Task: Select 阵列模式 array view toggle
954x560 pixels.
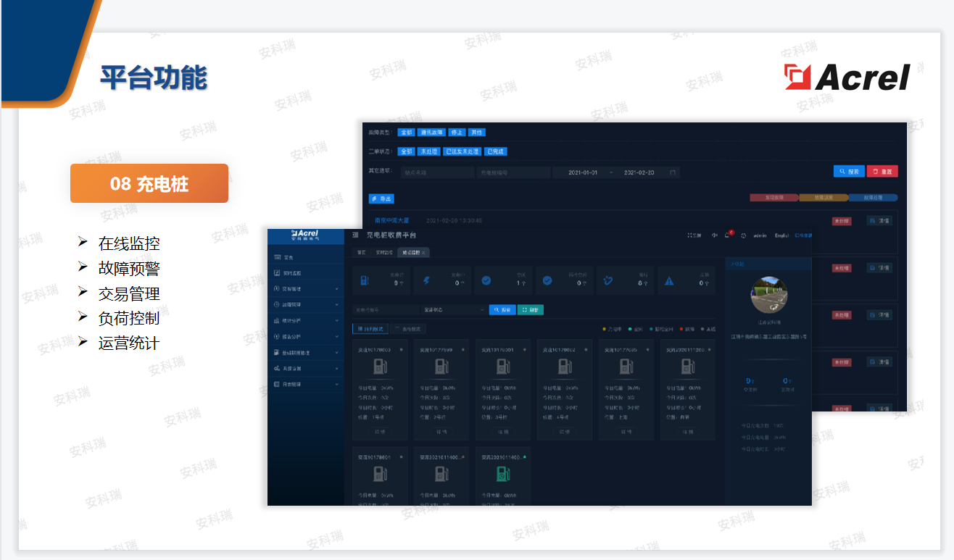Action: click(369, 329)
